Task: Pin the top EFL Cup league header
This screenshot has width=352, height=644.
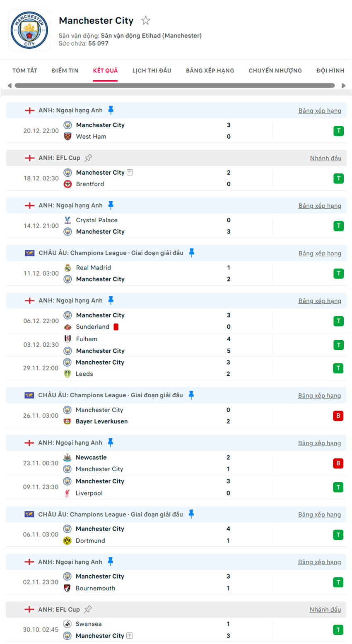Action: [x=88, y=158]
